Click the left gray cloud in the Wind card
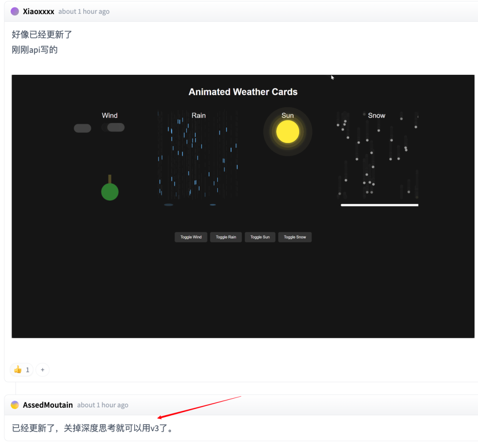The width and height of the screenshot is (478, 448). (x=82, y=128)
